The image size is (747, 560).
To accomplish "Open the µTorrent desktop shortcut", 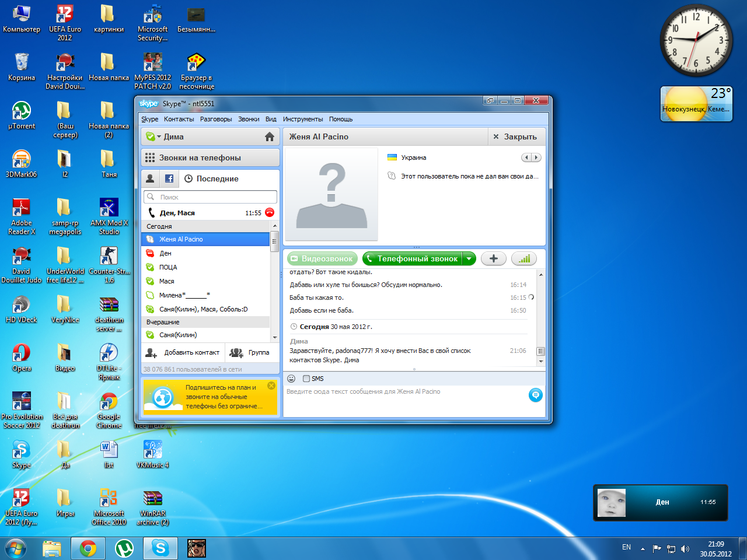I will (22, 115).
